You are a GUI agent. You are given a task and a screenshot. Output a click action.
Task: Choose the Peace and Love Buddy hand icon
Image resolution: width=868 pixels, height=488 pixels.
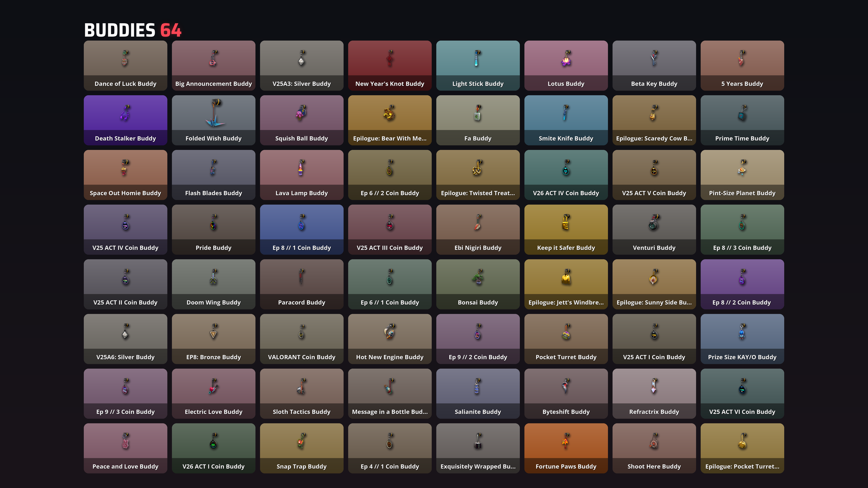(125, 441)
